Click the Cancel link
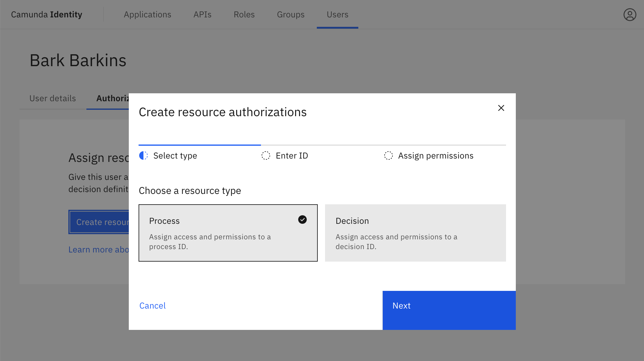 pyautogui.click(x=152, y=306)
